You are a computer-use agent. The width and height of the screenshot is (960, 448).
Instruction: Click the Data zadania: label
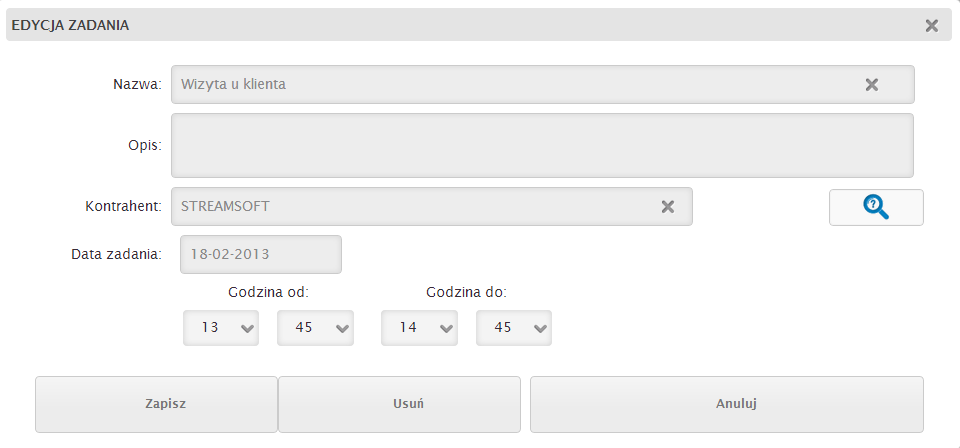pos(116,254)
